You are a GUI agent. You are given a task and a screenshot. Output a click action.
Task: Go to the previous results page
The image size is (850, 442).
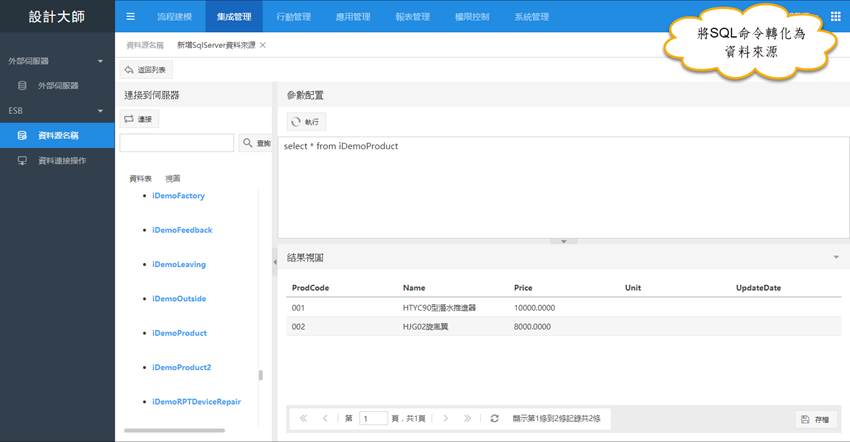325,418
